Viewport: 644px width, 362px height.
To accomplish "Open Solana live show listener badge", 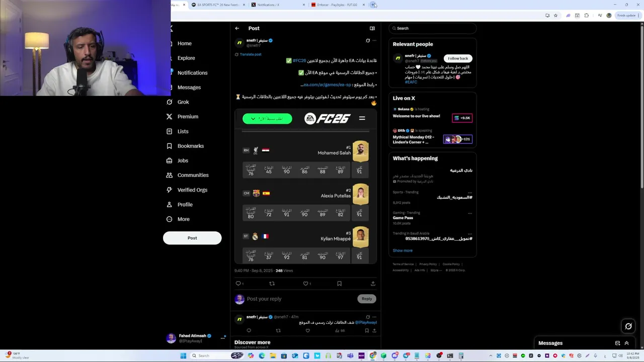I will point(462,118).
